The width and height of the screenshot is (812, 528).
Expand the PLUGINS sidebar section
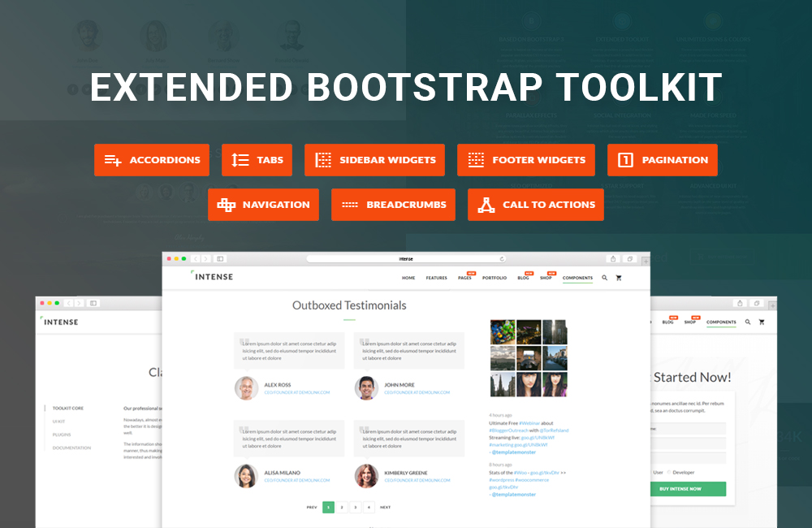pos(62,435)
